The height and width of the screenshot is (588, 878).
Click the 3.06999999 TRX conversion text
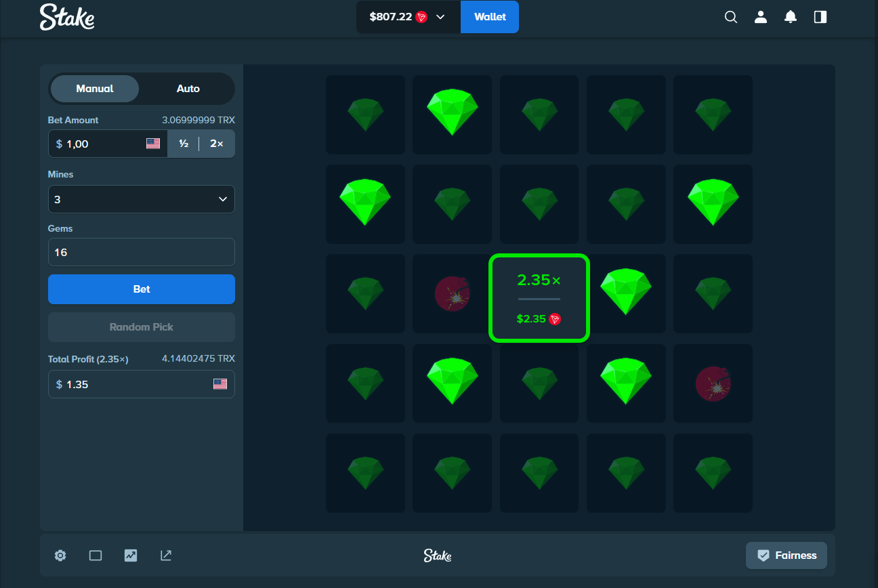198,120
